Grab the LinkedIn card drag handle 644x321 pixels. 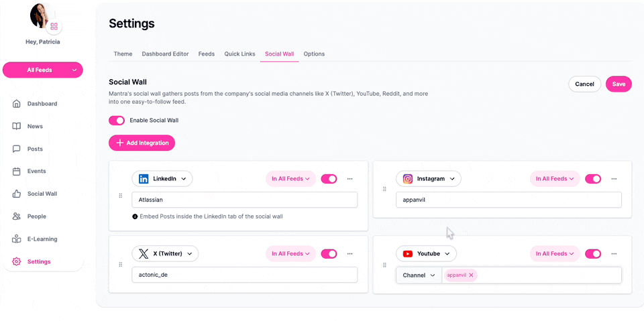pyautogui.click(x=120, y=196)
